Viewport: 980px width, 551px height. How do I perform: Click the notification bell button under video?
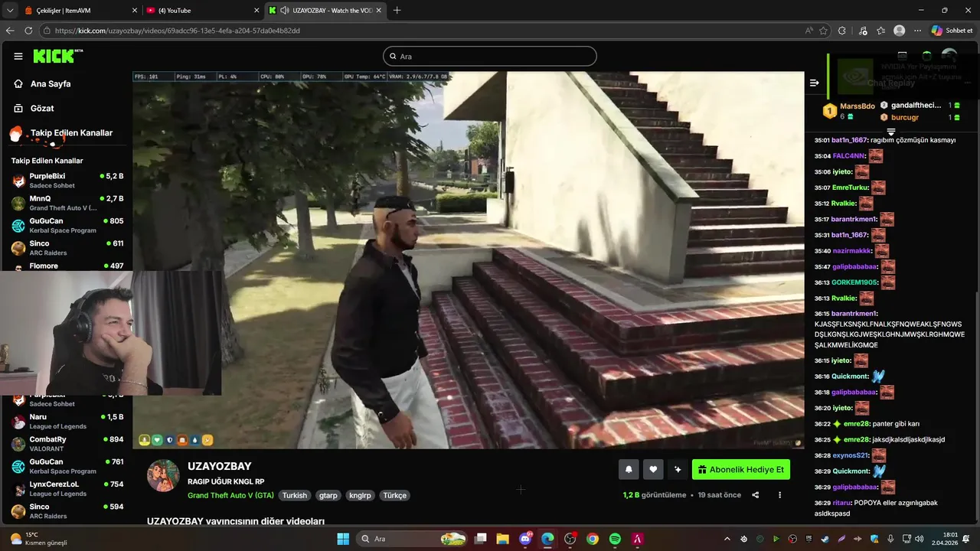pyautogui.click(x=629, y=470)
